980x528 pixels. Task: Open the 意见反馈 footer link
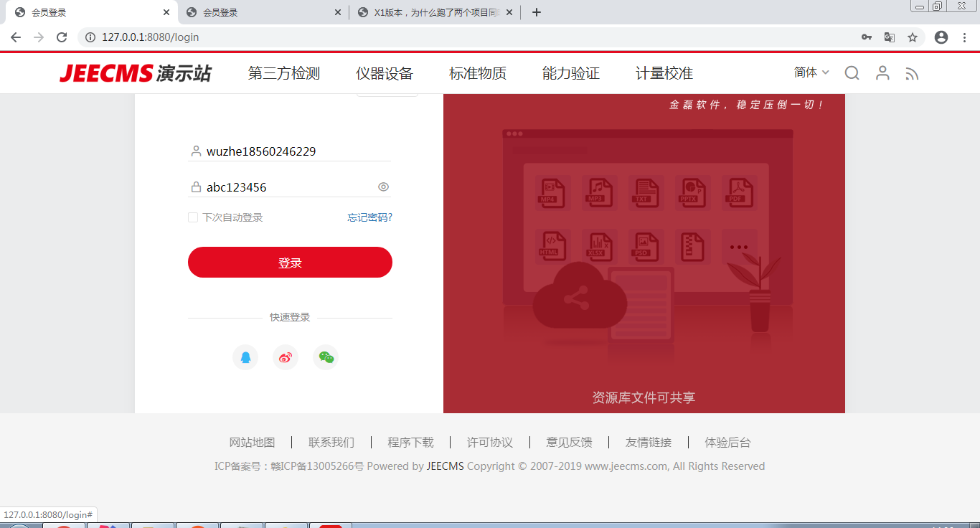tap(569, 443)
